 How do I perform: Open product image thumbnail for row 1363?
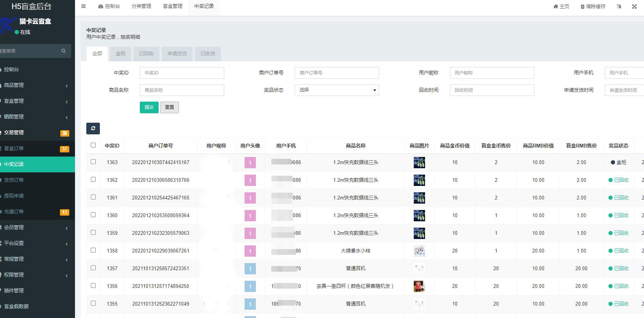pos(419,163)
